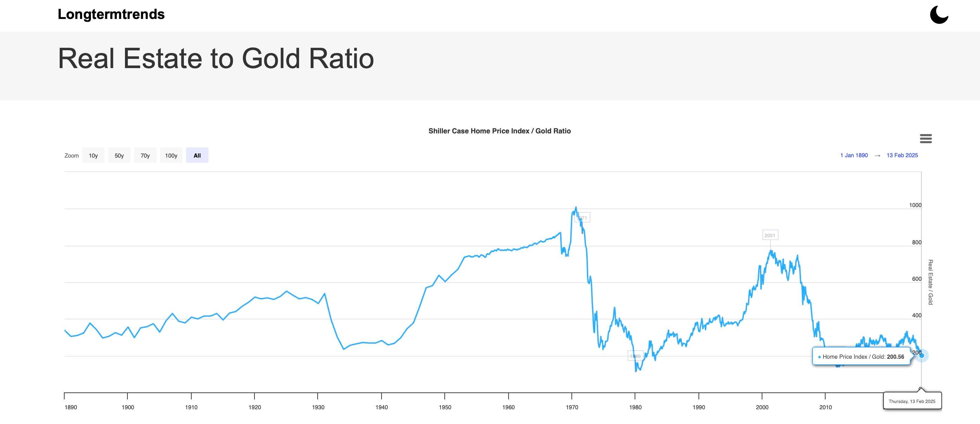This screenshot has height=424, width=980.
Task: Set the zoom range to 100y
Action: point(171,155)
